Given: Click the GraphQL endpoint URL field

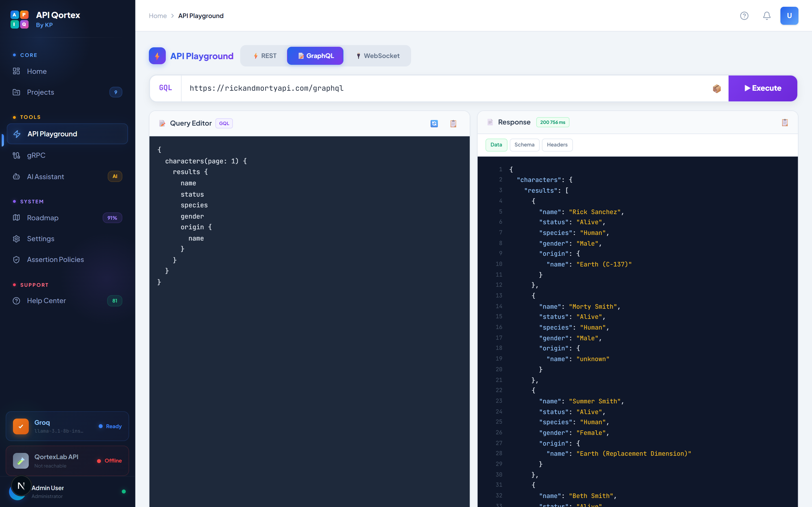Looking at the screenshot, I should point(403,88).
